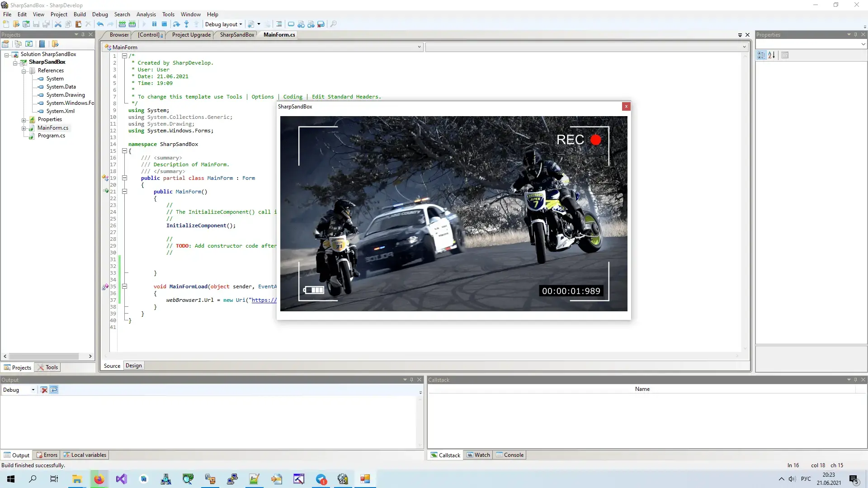Screen dimensions: 868x488
Task: Expand the Properties node in project tree
Action: [x=24, y=120]
